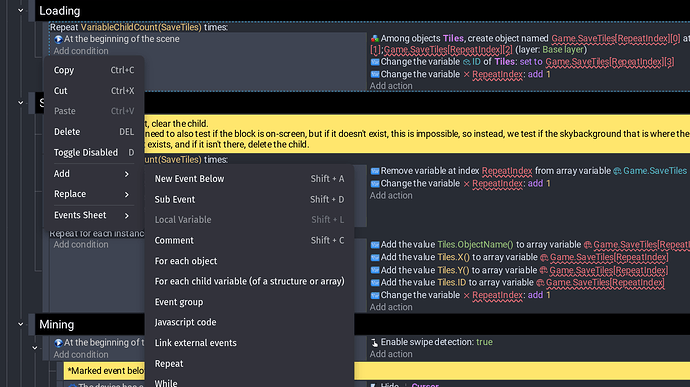Collapse the event group below Loading
The image size is (690, 387).
tap(21, 103)
